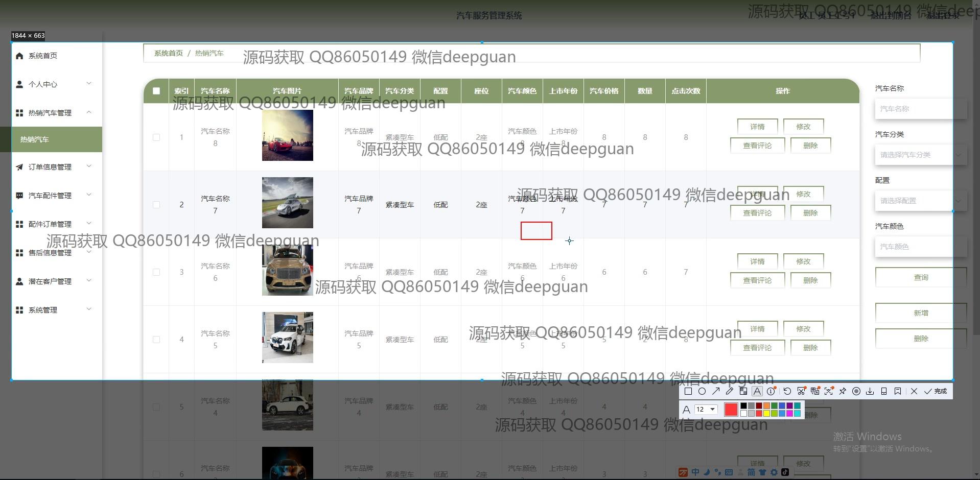Click the 汽车名称 search input field

(x=921, y=109)
